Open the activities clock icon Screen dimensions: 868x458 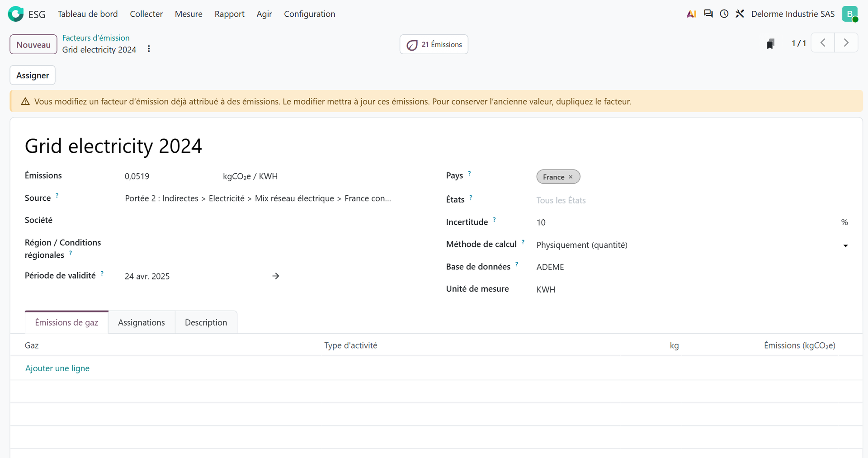[x=724, y=14]
